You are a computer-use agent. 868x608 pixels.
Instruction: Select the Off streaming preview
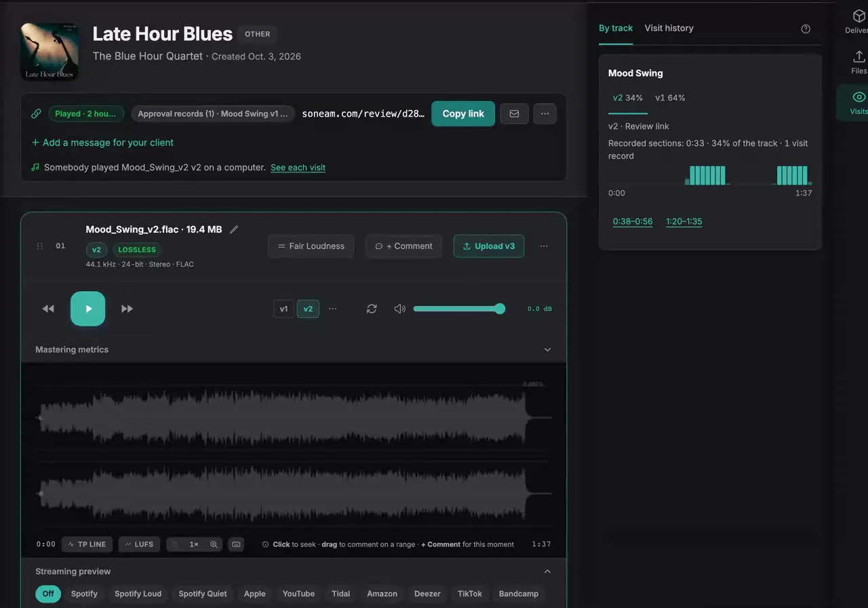[48, 594]
